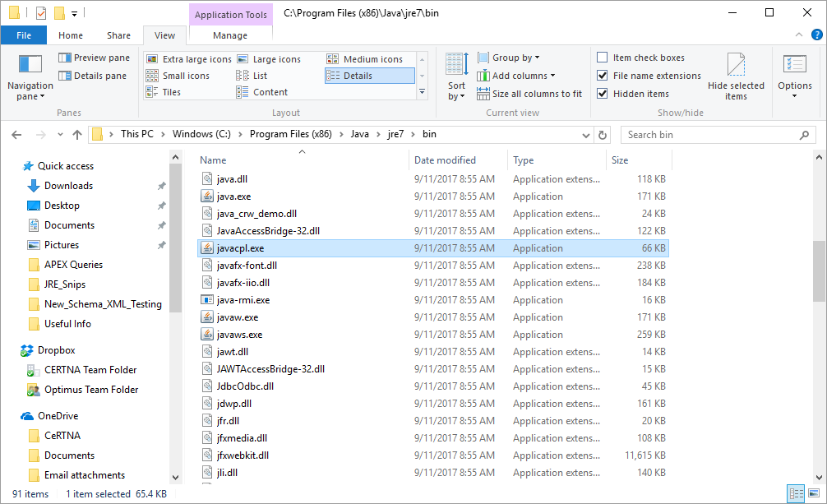Toggle large thumbnails view in status bar
This screenshot has width=827, height=504.
coord(812,494)
